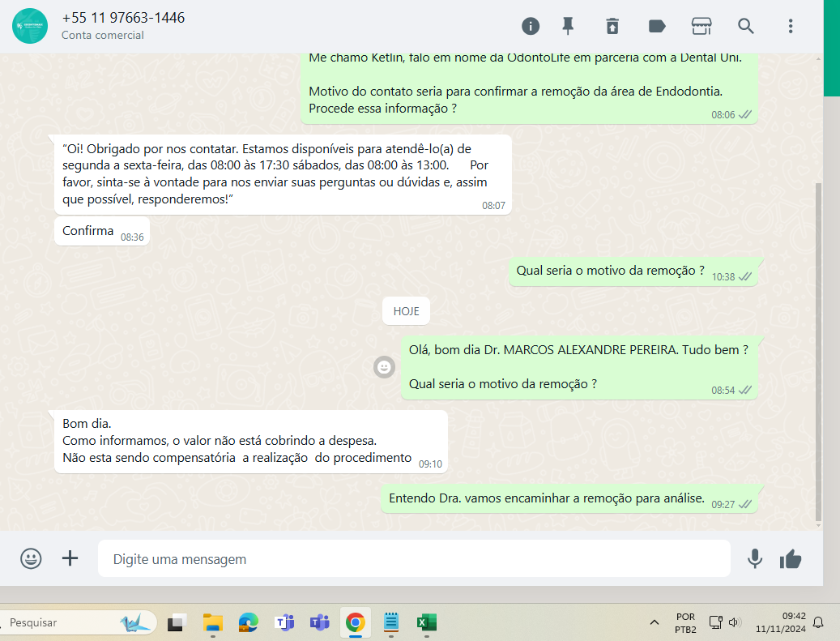Switch to Google Chrome in the taskbar
840x641 pixels.
(x=355, y=622)
